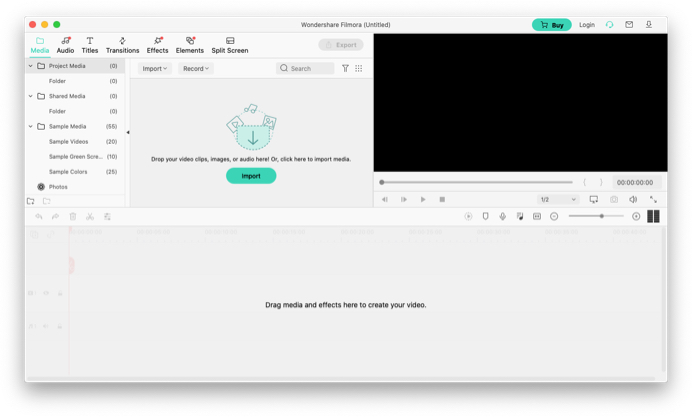Click the timeline zoom slider
This screenshot has height=417, width=692.
pyautogui.click(x=596, y=216)
